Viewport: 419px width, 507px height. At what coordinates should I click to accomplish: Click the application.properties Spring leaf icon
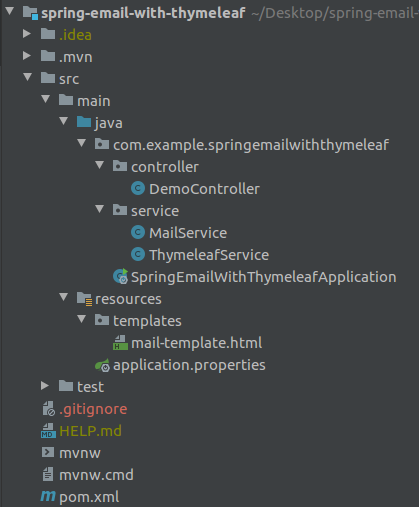[102, 365]
